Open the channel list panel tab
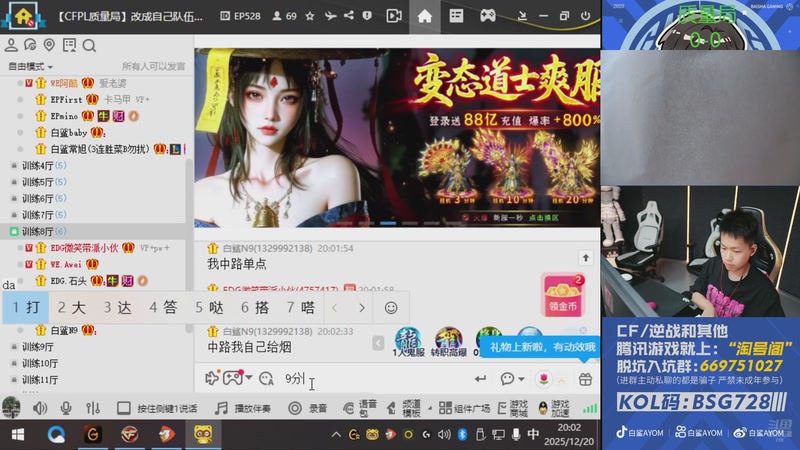The width and height of the screenshot is (800, 450). tap(456, 16)
